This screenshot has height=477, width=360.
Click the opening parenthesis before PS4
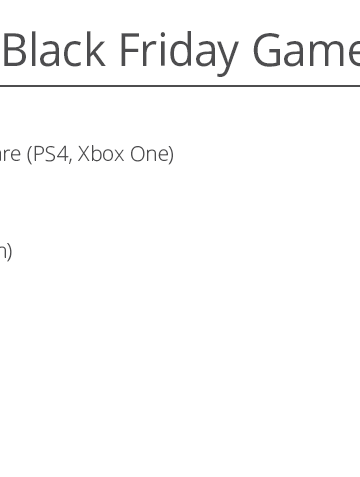[x=30, y=155]
